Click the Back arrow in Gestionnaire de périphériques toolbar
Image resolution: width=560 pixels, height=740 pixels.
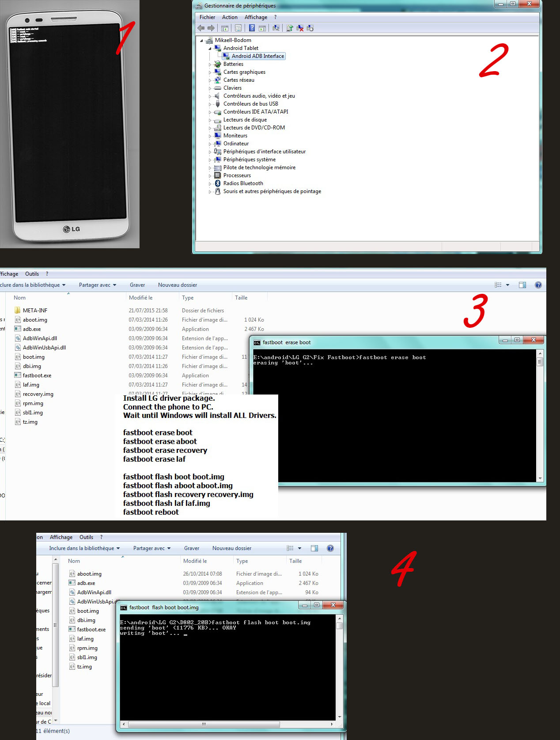pyautogui.click(x=201, y=28)
